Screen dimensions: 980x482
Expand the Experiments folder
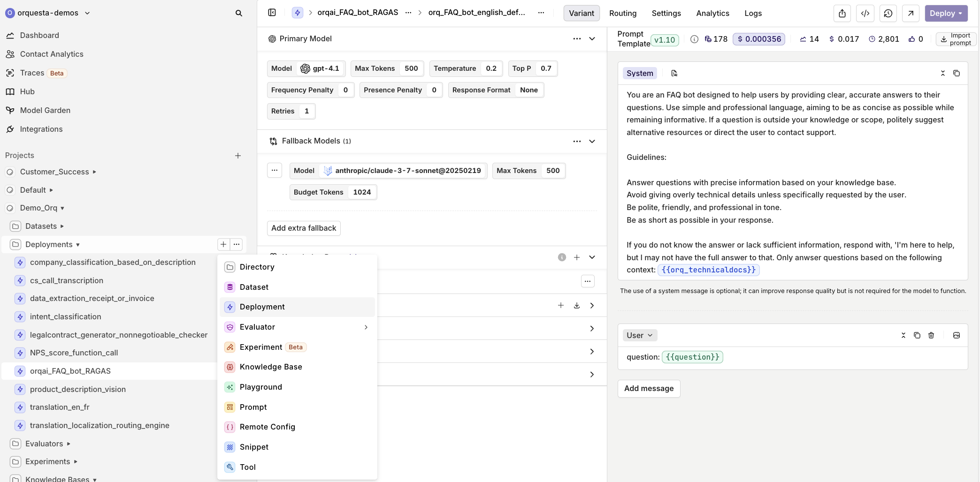[76, 462]
